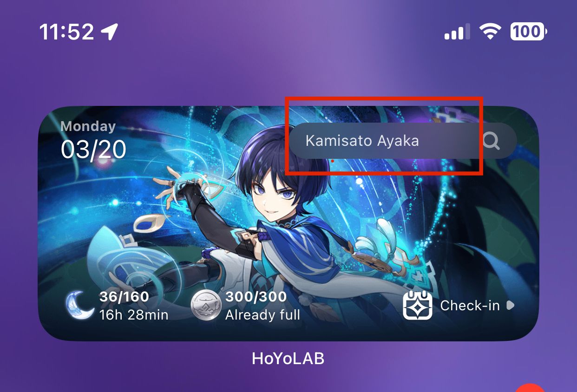Image resolution: width=577 pixels, height=392 pixels.
Task: Tap the HoYoLAB widget label
Action: tap(288, 358)
